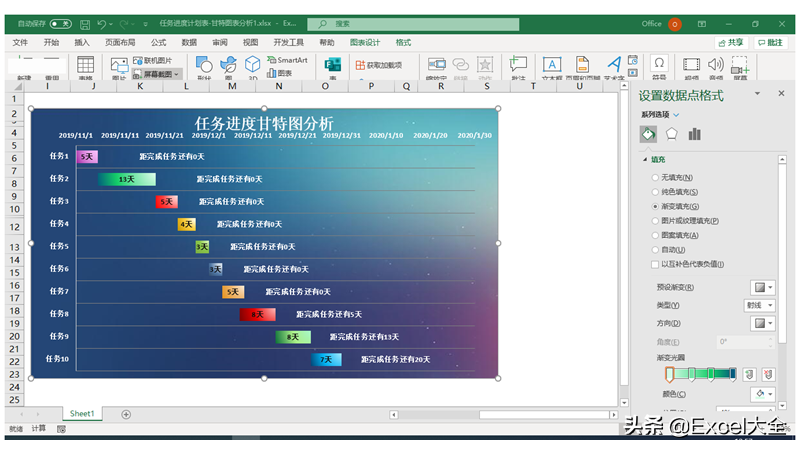The height and width of the screenshot is (450, 800).
Task: Click the add gradient stop icon
Action: click(x=749, y=374)
